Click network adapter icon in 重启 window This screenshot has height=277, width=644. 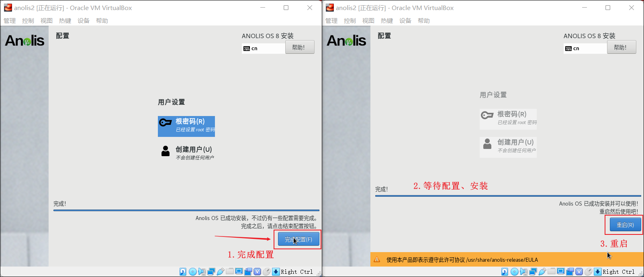coord(533,272)
